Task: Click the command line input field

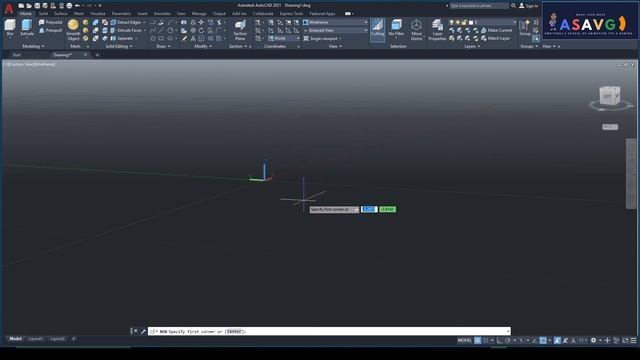Action: [329, 331]
